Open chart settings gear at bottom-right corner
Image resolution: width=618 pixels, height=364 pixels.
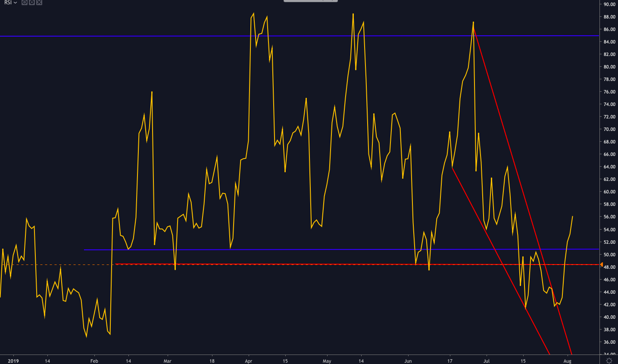pos(609,361)
